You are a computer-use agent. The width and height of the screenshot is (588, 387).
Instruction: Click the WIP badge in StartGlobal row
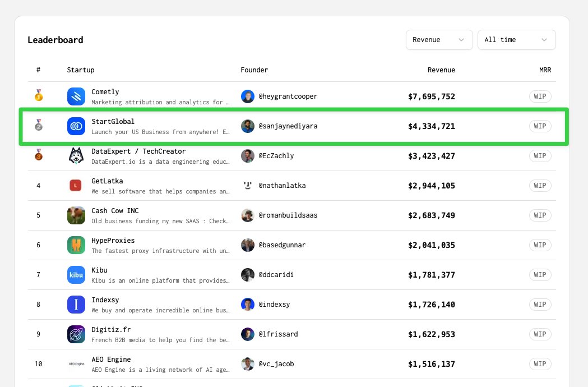(x=540, y=126)
